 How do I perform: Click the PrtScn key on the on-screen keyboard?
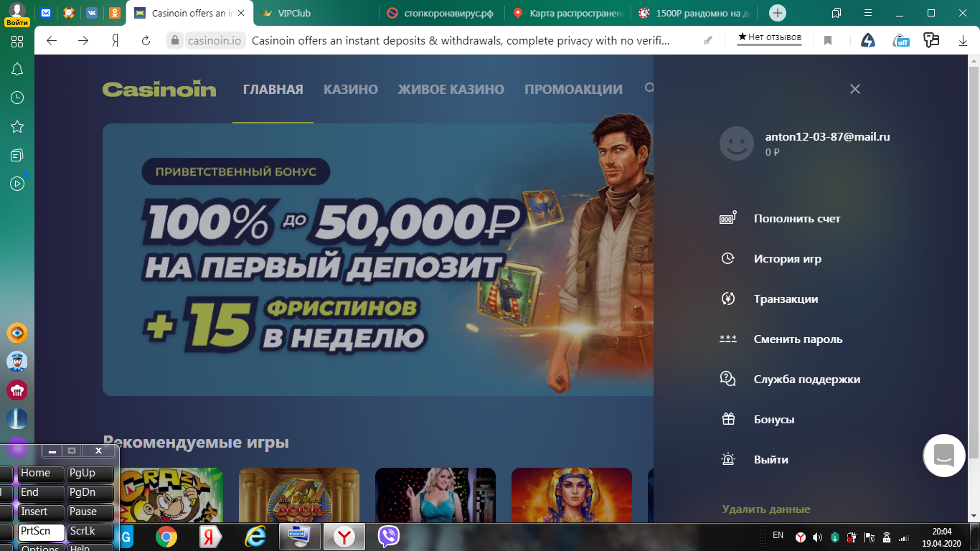click(41, 532)
